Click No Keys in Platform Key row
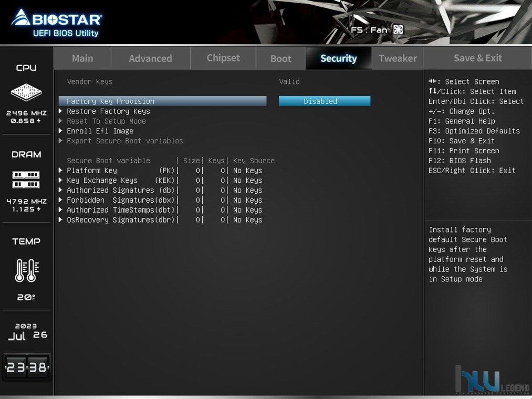532x399 pixels. point(248,170)
